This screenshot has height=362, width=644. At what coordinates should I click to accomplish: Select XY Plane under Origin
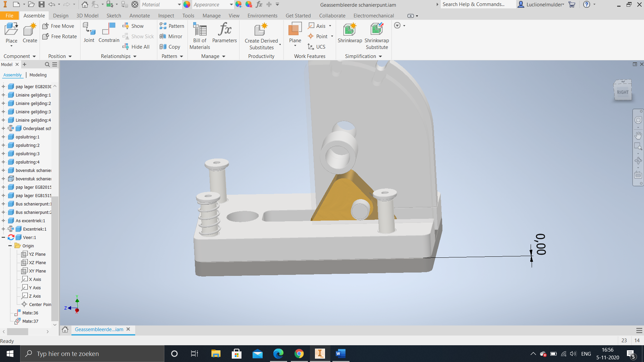pyautogui.click(x=37, y=271)
